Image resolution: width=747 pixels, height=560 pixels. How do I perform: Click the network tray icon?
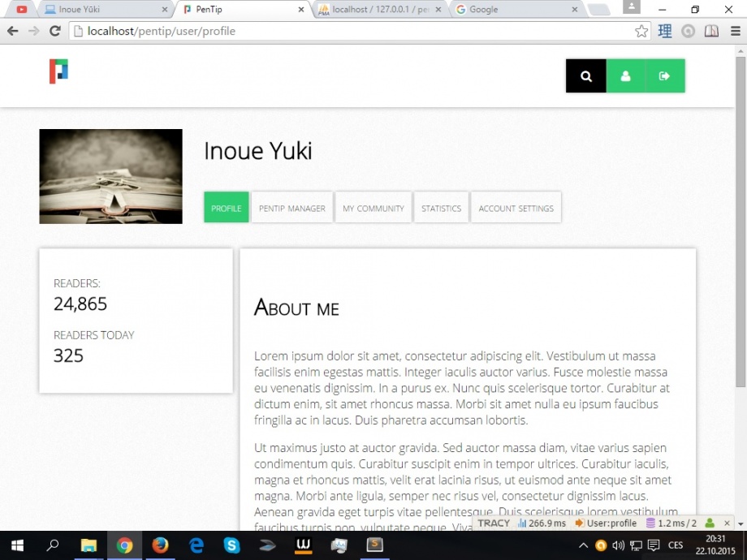[636, 545]
